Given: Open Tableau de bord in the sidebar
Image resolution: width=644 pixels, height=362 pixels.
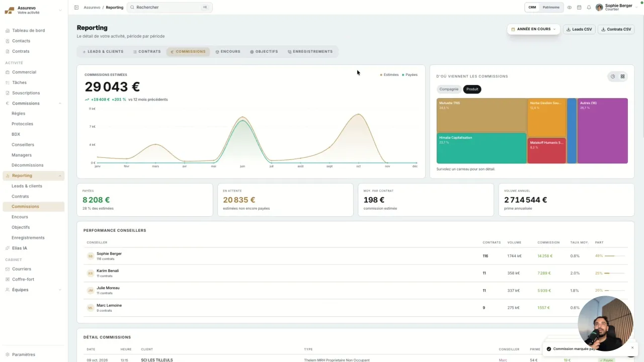Looking at the screenshot, I should [x=28, y=31].
